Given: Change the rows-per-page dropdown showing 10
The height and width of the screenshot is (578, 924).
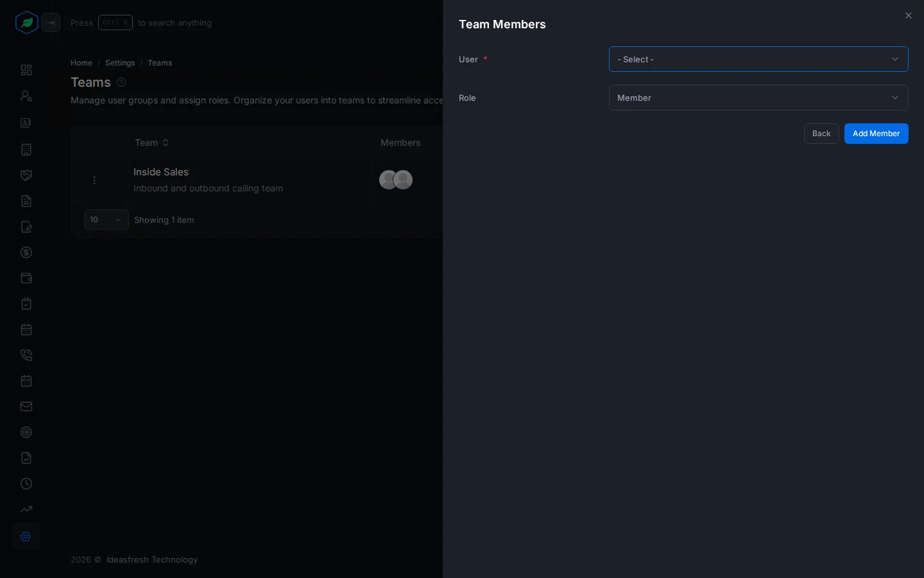Looking at the screenshot, I should (x=107, y=220).
